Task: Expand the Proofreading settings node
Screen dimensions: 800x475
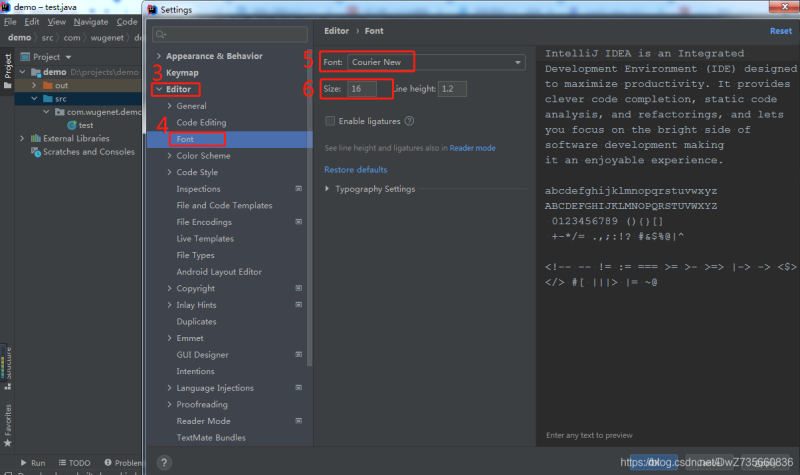Action: [x=169, y=405]
